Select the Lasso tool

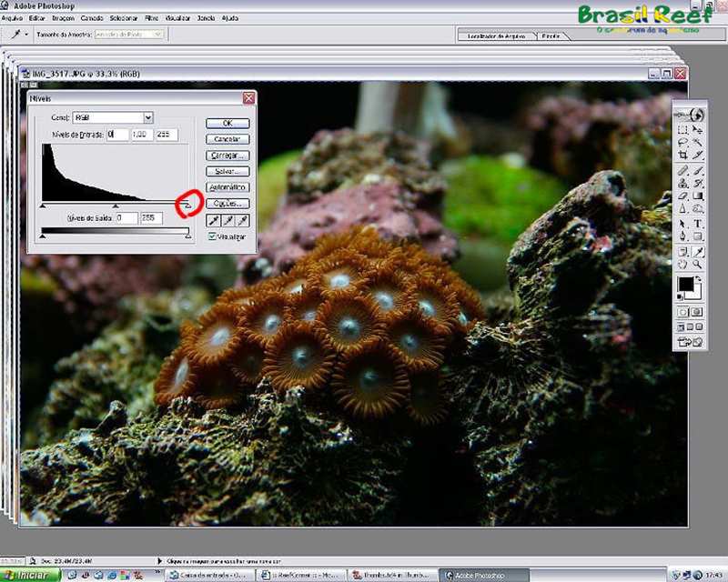tap(682, 143)
